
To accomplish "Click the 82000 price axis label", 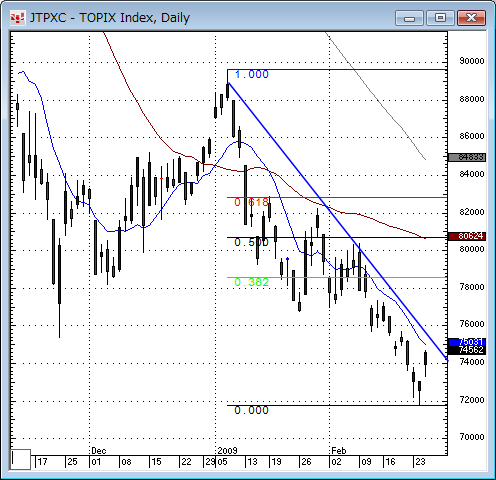I will pyautogui.click(x=472, y=212).
